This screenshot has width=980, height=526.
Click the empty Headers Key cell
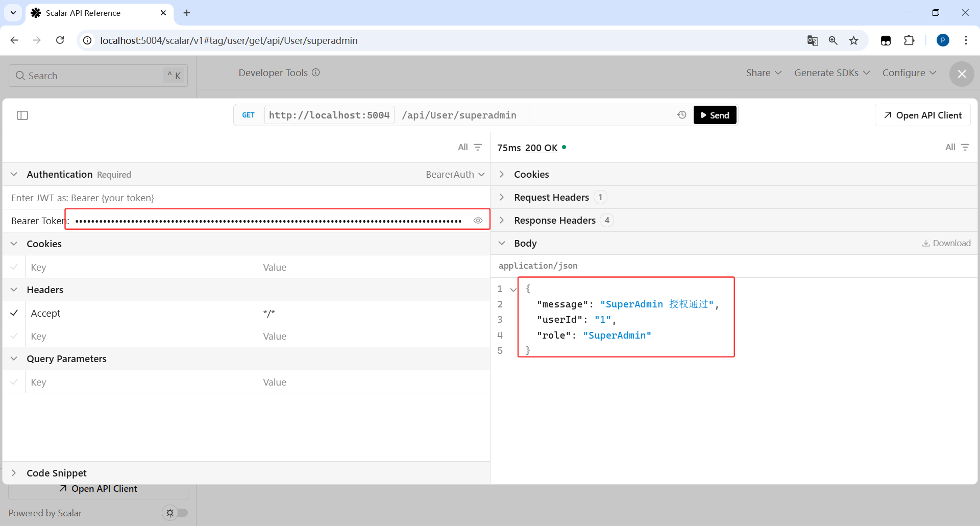point(141,336)
